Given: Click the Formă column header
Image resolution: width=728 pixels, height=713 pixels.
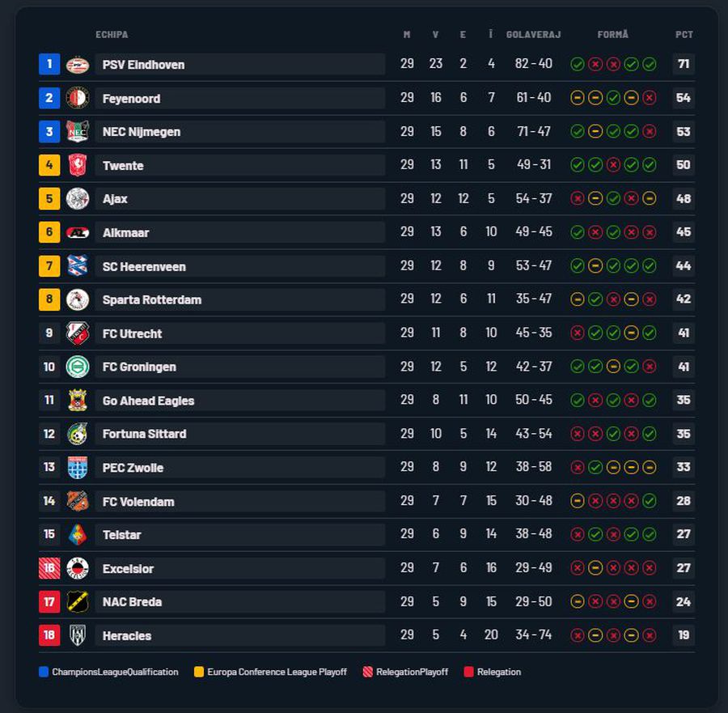Looking at the screenshot, I should (612, 35).
